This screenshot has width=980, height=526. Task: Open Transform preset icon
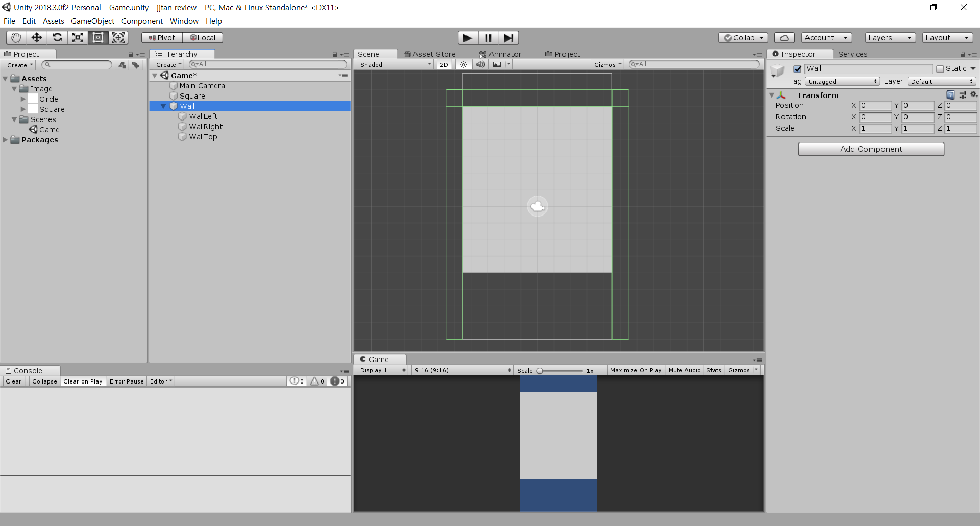[963, 95]
